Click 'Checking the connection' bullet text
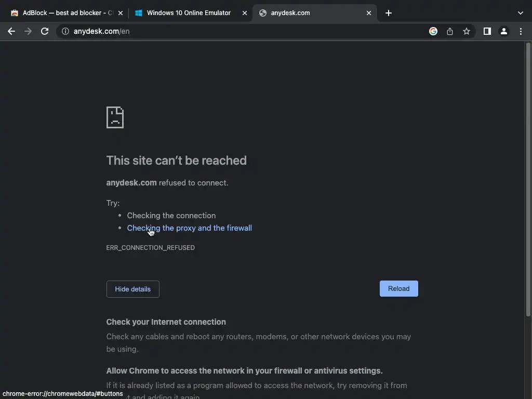532x399 pixels. 171,216
